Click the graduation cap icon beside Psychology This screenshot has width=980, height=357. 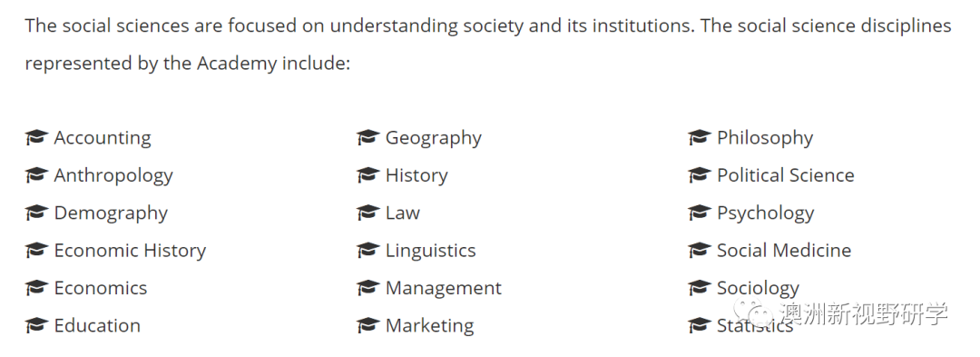click(x=700, y=213)
